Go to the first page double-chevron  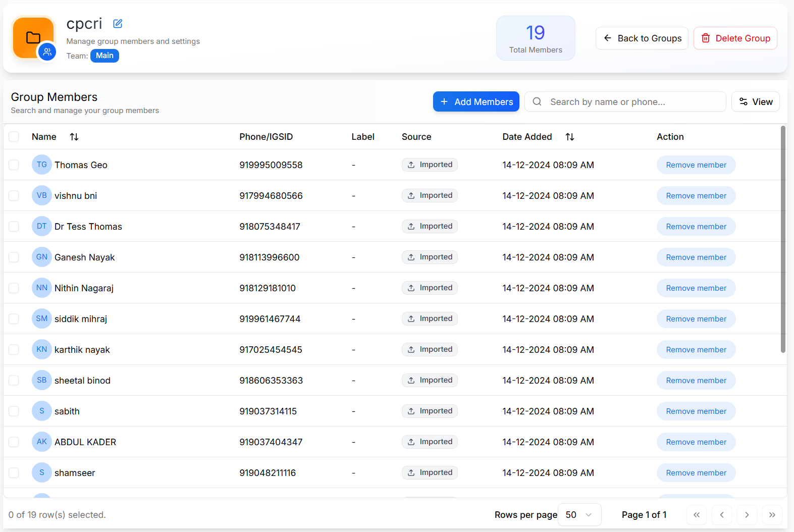click(x=697, y=515)
